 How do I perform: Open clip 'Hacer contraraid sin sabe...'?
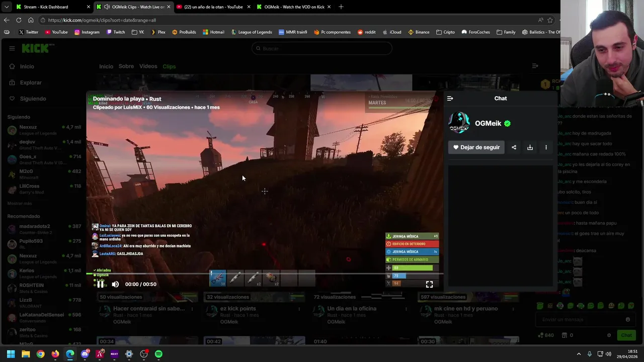coord(149,309)
